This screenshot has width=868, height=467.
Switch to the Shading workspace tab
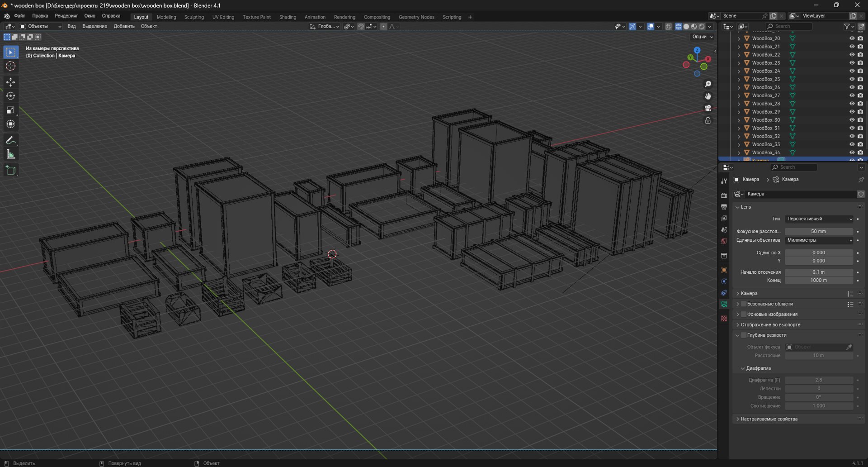coord(288,17)
